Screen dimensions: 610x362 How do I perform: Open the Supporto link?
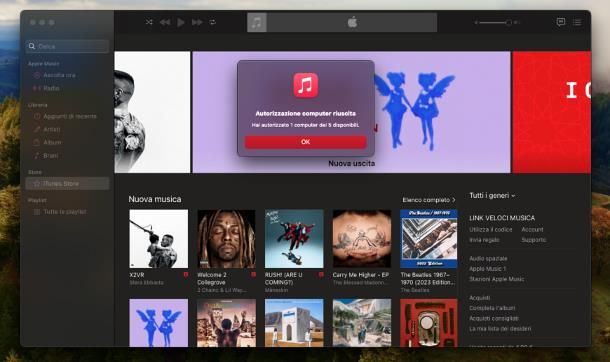[x=534, y=240]
